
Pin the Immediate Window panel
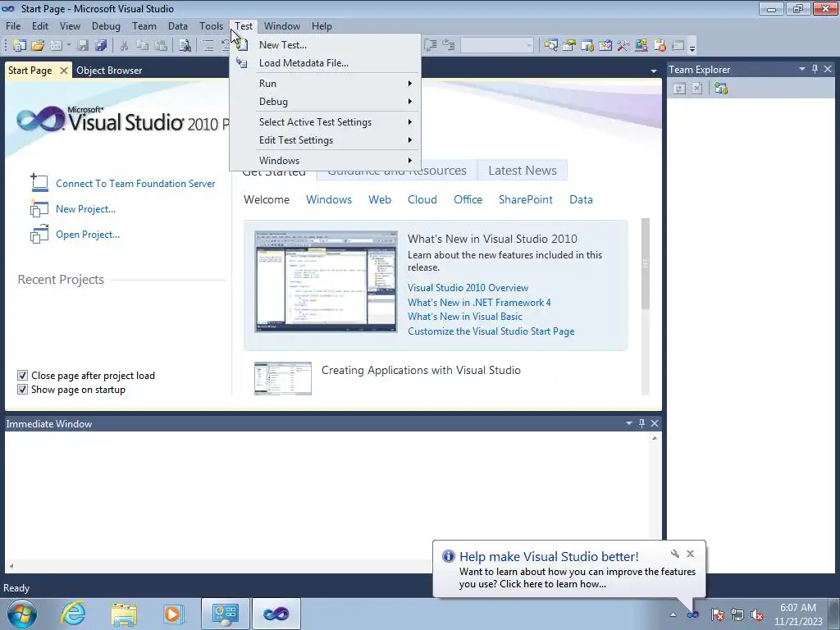(641, 423)
